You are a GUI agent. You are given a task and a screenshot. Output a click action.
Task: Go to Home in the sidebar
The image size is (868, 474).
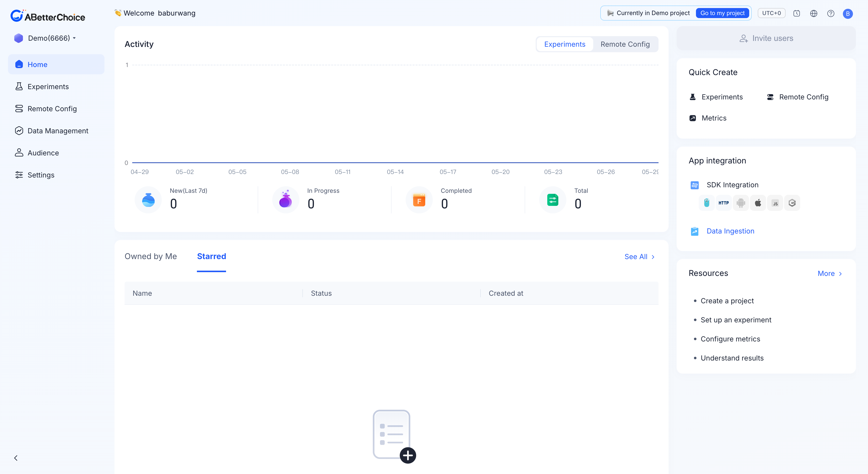tap(56, 64)
